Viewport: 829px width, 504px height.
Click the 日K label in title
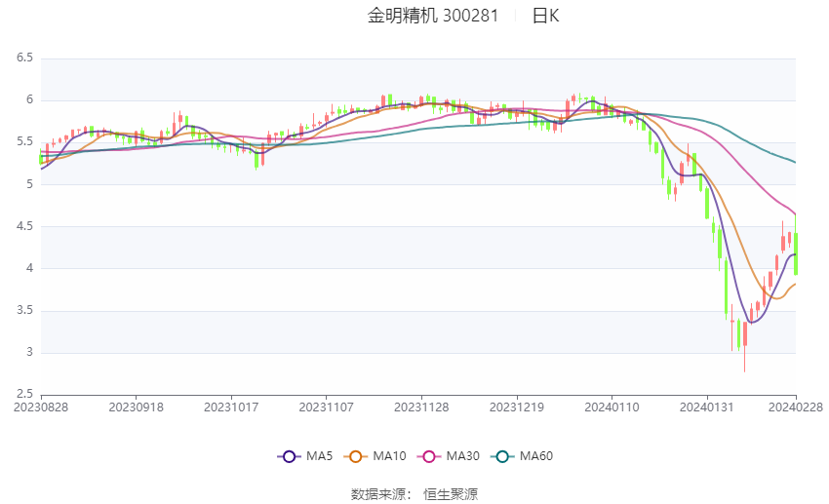tap(545, 16)
